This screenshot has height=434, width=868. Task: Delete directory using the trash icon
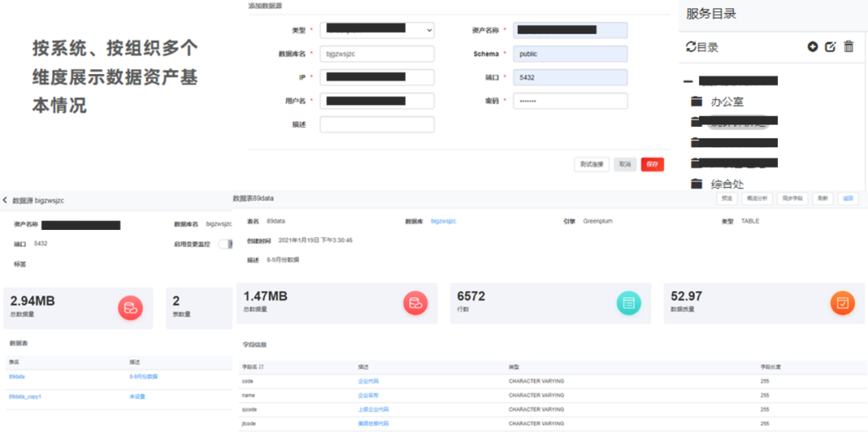pos(849,47)
